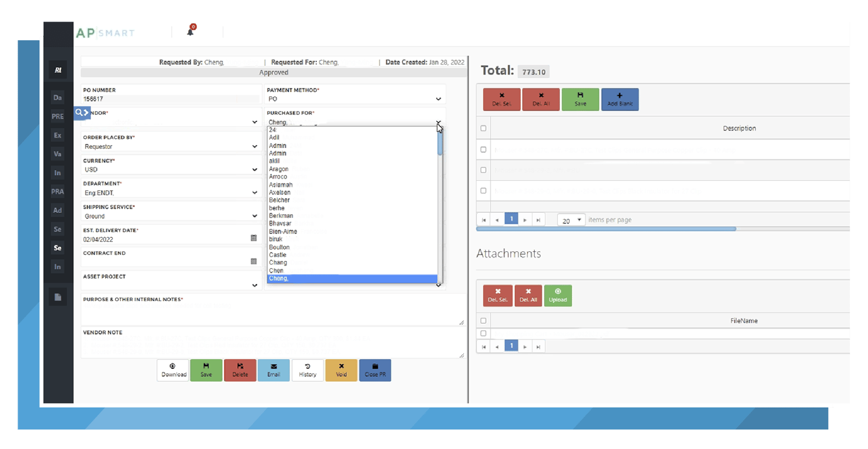The image size is (868, 449).
Task: Email the purchase request
Action: coord(274,370)
